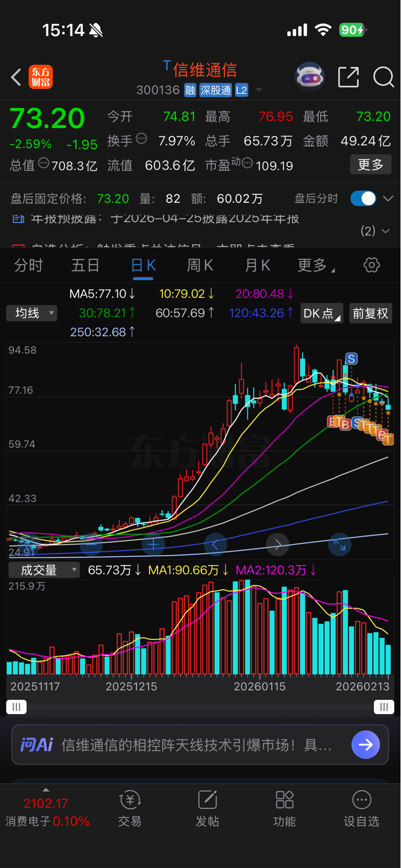Tap right range slider handle

click(384, 707)
